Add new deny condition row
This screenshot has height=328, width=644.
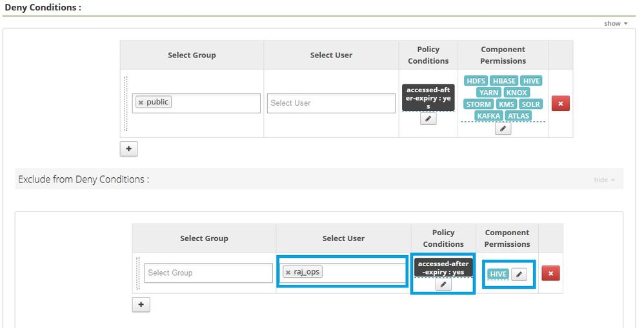pos(128,149)
